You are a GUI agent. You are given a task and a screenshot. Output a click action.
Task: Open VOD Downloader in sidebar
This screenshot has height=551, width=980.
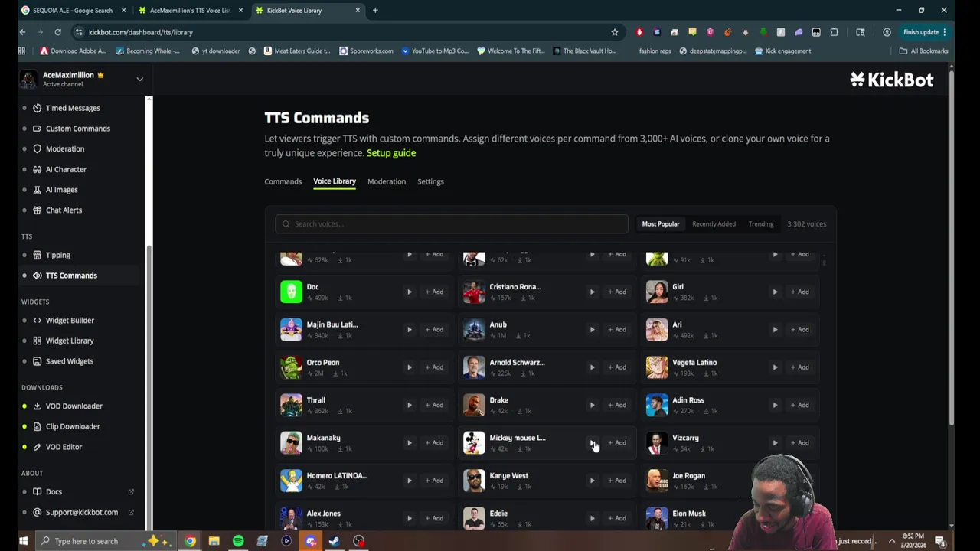73,406
